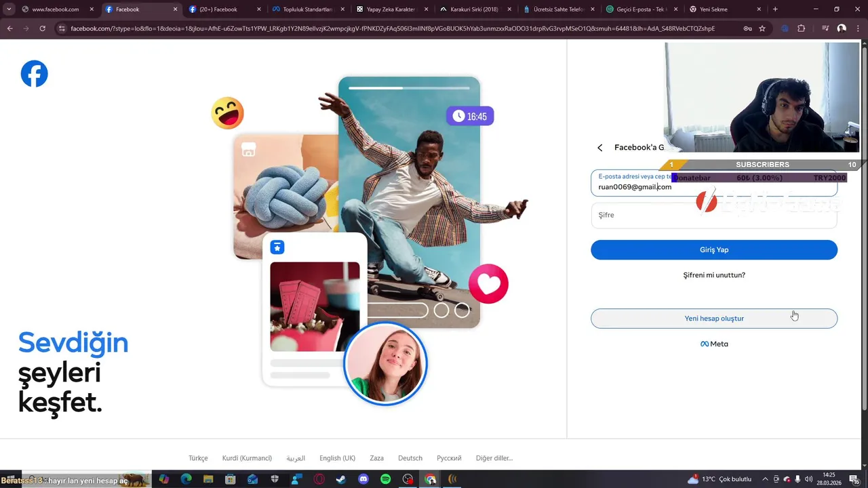The height and width of the screenshot is (488, 868).
Task: Click the skateboarder story image
Action: pyautogui.click(x=409, y=202)
